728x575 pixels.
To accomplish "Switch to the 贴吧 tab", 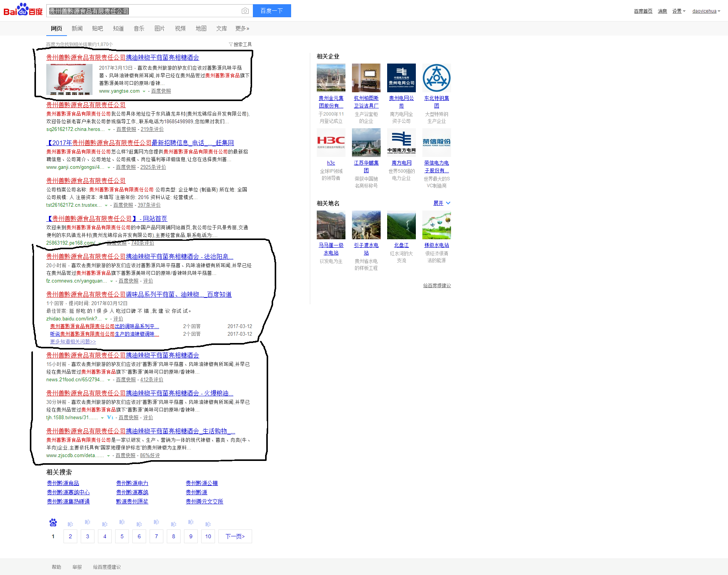I will (x=98, y=28).
